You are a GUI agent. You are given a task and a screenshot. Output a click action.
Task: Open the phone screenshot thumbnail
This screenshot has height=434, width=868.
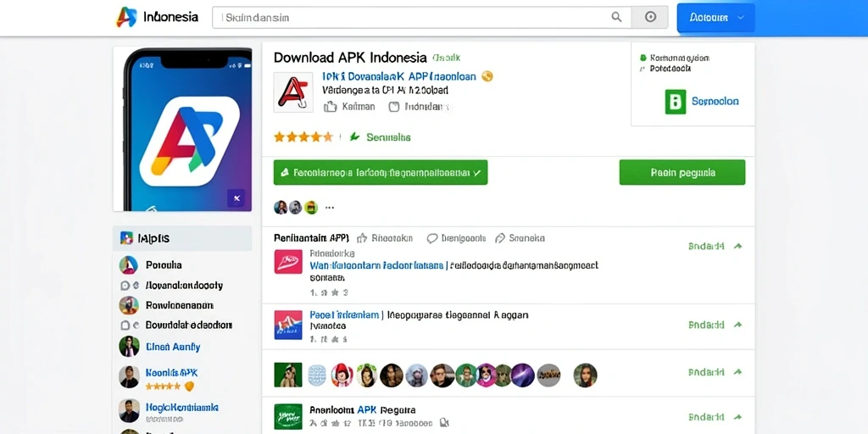182,129
